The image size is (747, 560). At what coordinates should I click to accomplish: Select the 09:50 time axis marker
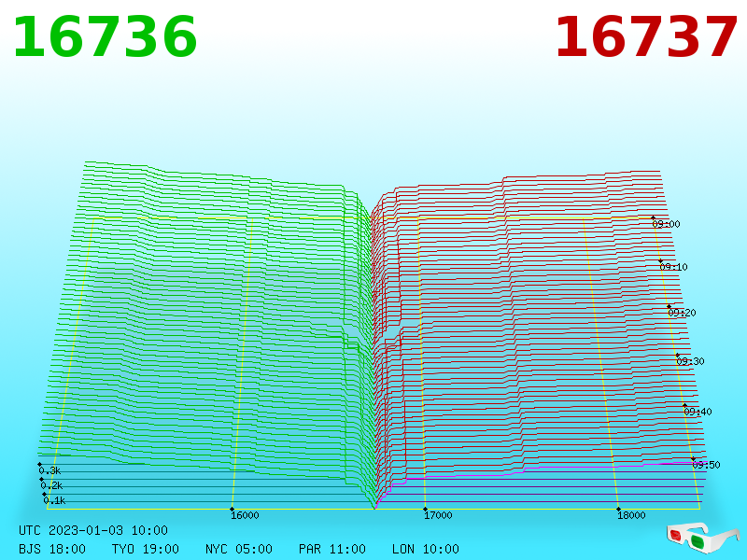[706, 465]
